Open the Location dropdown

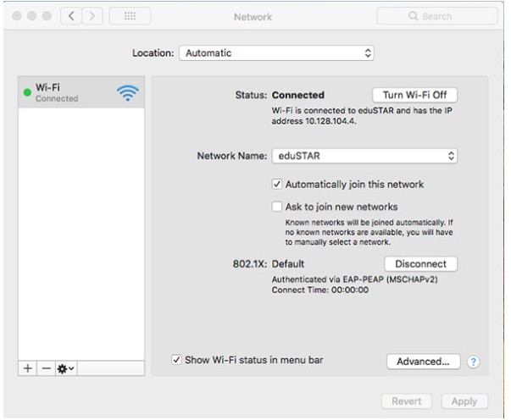[276, 52]
